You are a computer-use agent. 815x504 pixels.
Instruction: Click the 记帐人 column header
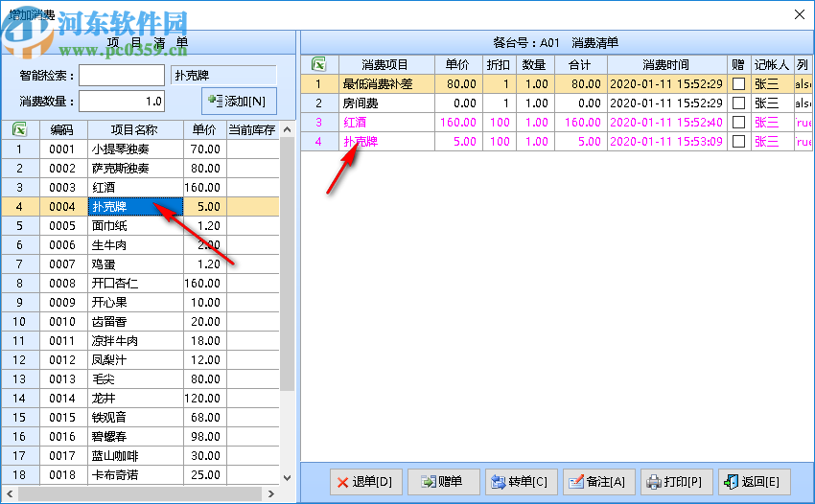click(772, 64)
